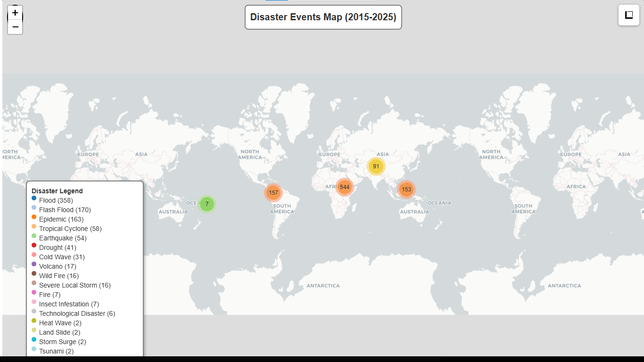Click the green cluster marker showing 7

point(206,204)
